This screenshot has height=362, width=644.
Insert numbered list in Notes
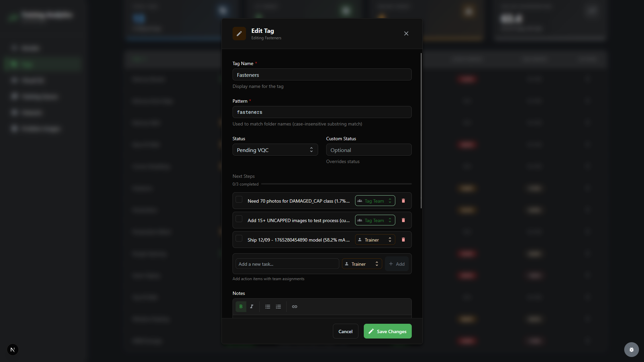click(x=279, y=307)
